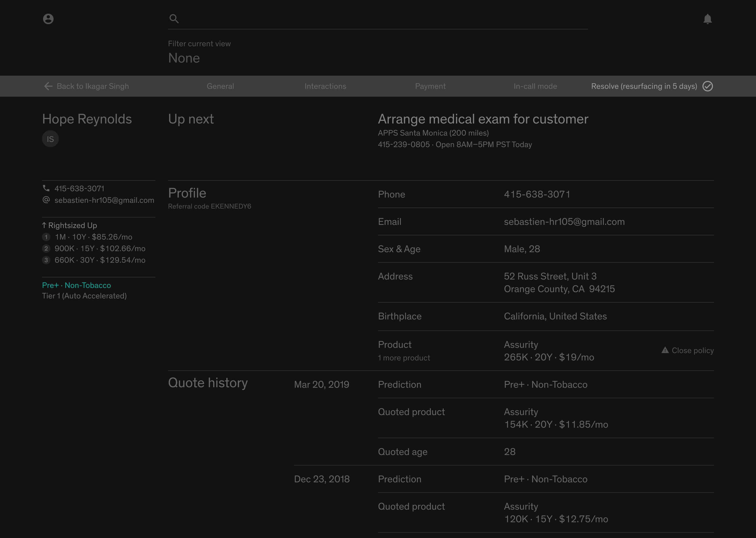This screenshot has height=538, width=756.
Task: Select rightsized option 1 (1M, 10Y)
Action: click(93, 237)
